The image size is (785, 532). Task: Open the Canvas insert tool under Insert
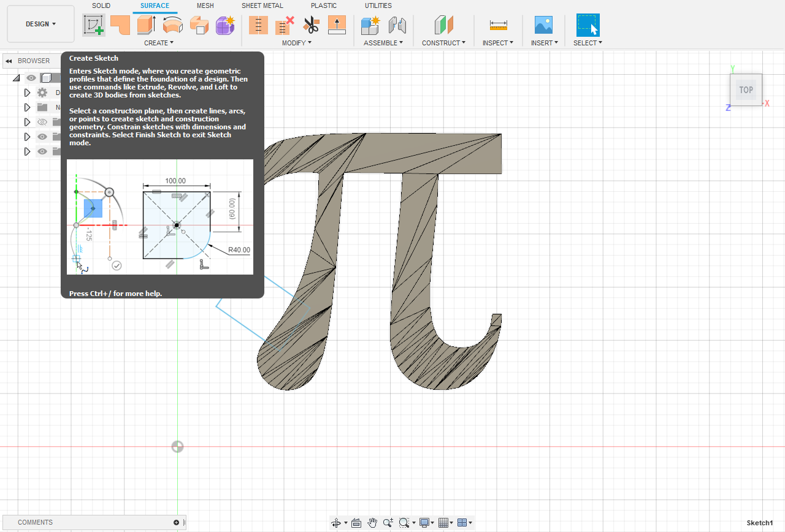click(x=543, y=25)
